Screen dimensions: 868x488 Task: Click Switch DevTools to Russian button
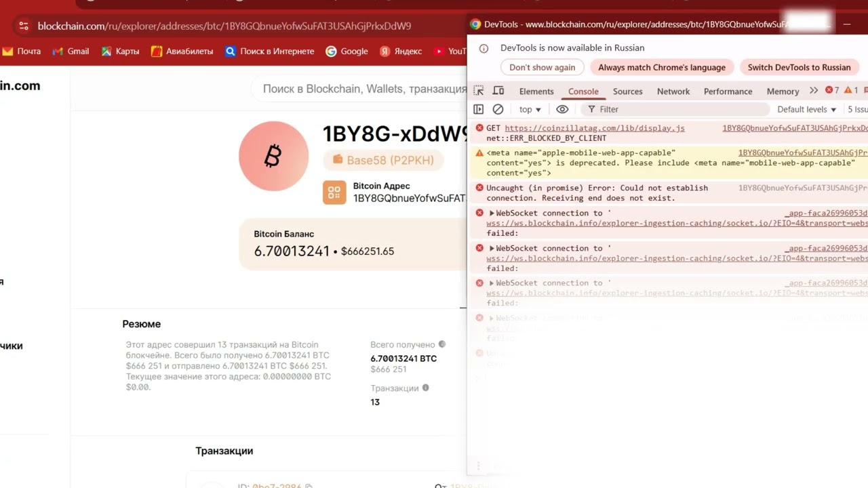pos(799,67)
